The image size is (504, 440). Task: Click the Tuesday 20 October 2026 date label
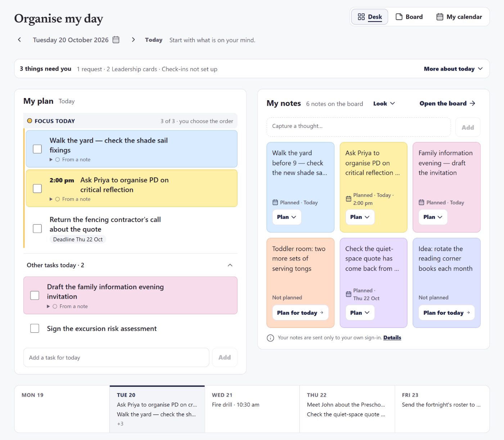click(x=71, y=40)
